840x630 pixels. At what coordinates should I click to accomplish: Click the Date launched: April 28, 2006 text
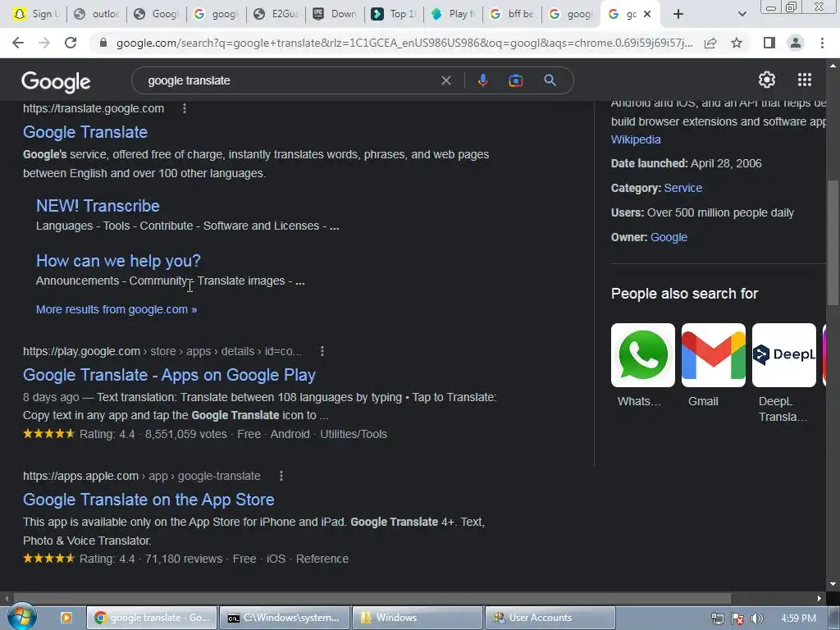[687, 163]
